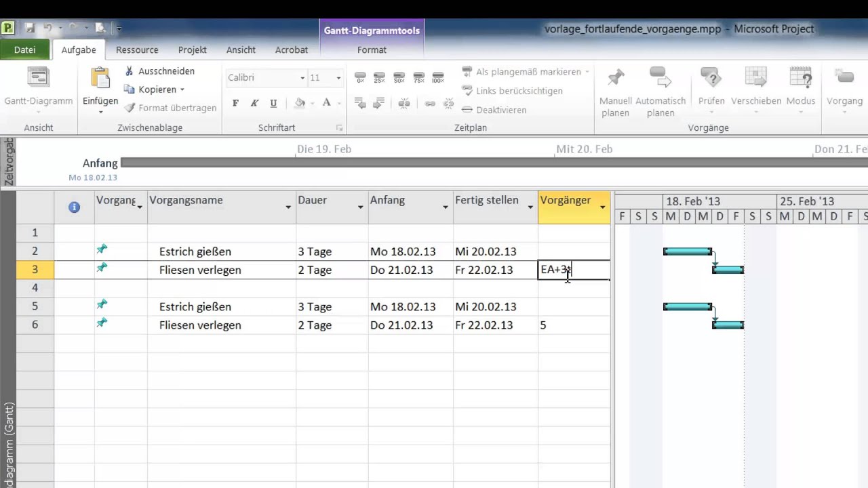Click the pin icon in row 3
The width and height of the screenshot is (868, 488).
click(102, 268)
